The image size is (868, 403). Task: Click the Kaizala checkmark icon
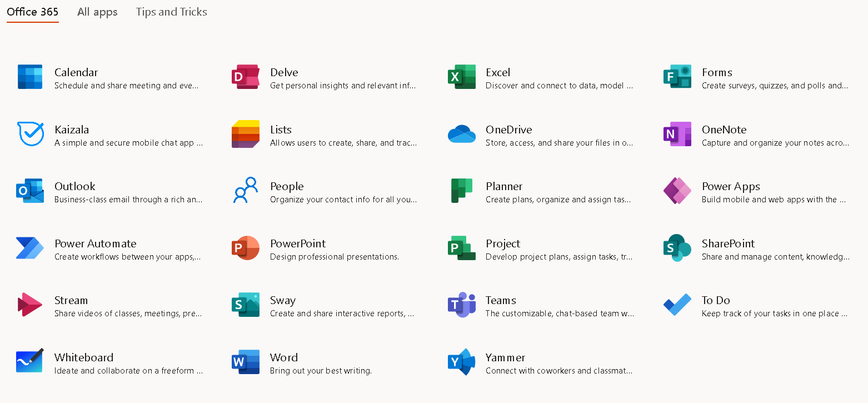click(30, 134)
